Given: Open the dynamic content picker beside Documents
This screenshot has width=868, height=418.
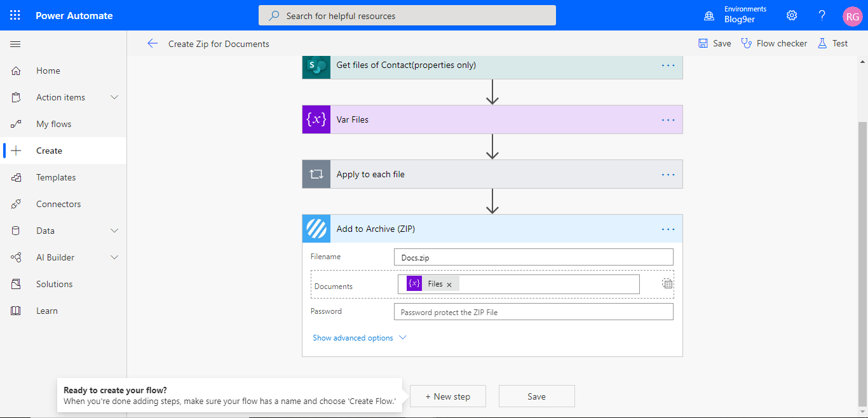Looking at the screenshot, I should coord(667,283).
